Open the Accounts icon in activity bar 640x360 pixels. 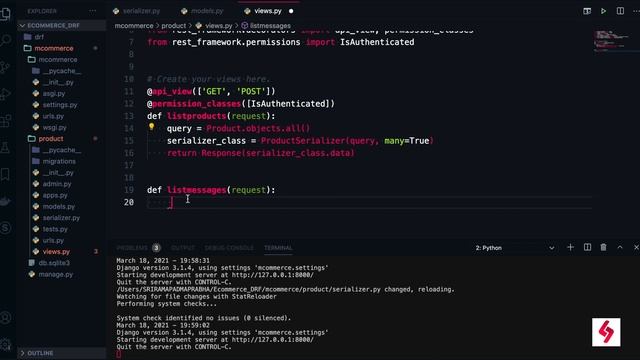[6, 318]
